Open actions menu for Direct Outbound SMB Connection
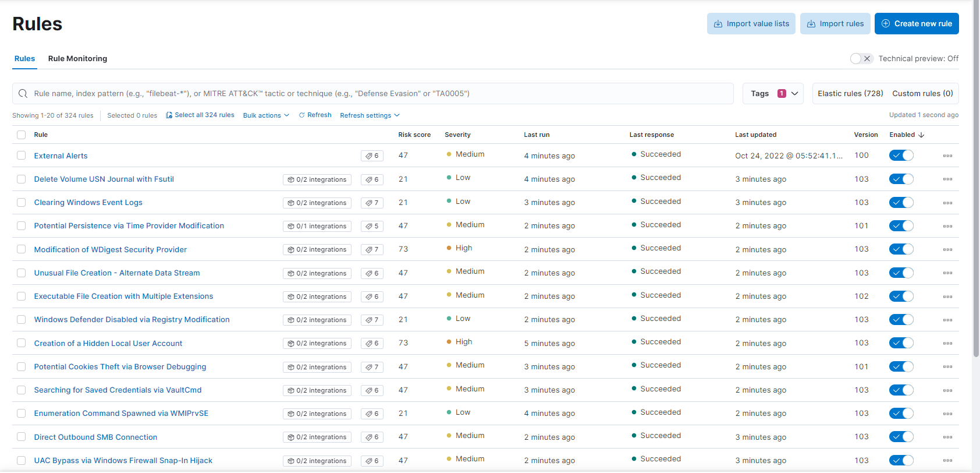Viewport: 980px width, 473px height. pyautogui.click(x=947, y=437)
